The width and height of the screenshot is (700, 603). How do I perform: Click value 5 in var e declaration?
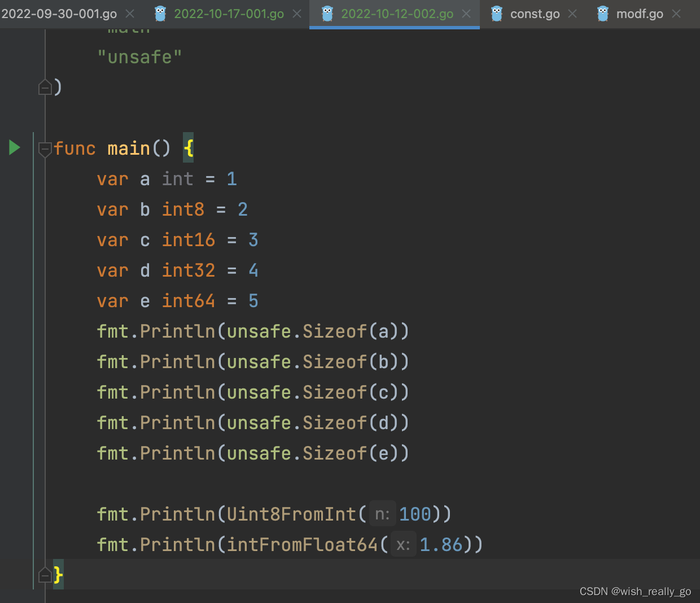point(253,301)
